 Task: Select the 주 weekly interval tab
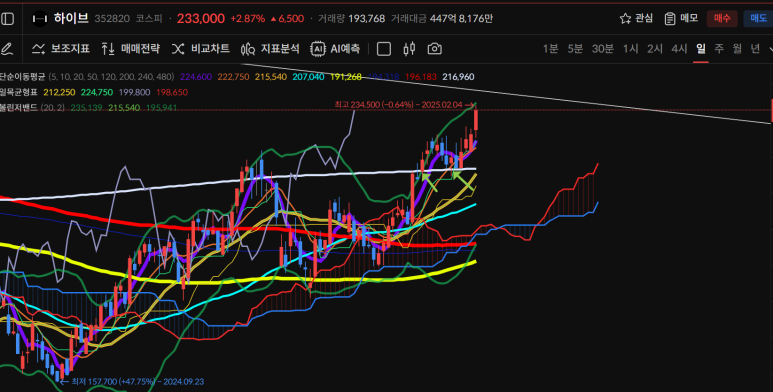pos(719,49)
